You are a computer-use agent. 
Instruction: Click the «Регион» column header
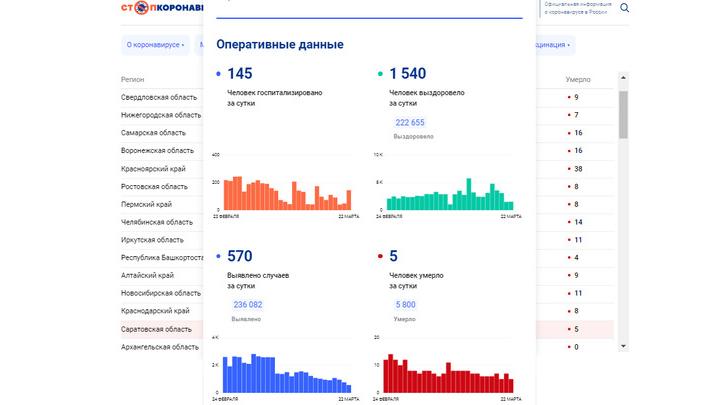tap(133, 78)
